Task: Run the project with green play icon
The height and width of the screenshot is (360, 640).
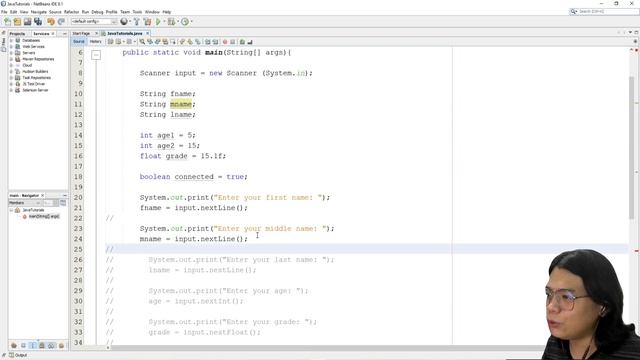Action: click(x=158, y=22)
